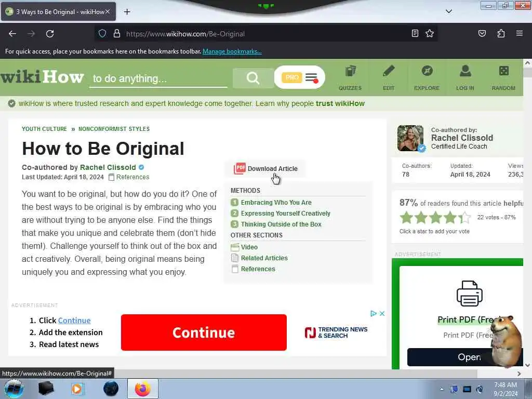Open Firefox from the taskbar

142,389
